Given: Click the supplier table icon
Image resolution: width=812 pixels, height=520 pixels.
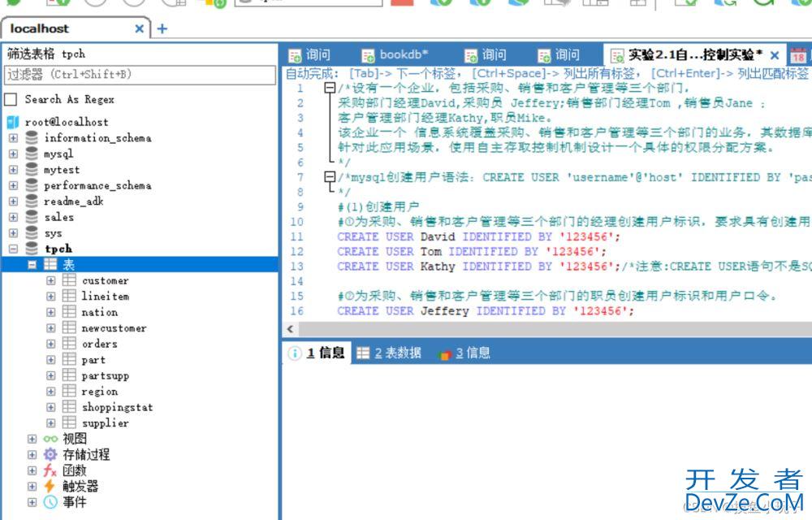Looking at the screenshot, I should click(69, 422).
